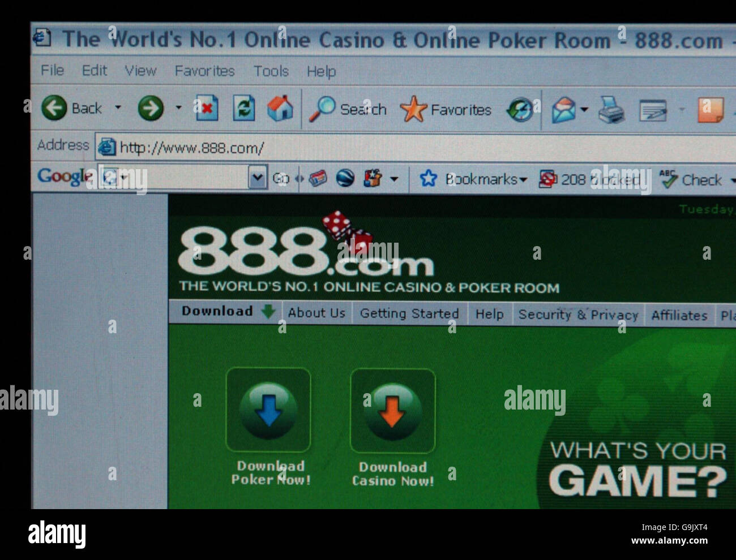Open the Security & Privacy tab
The image size is (736, 560).
[x=578, y=315]
